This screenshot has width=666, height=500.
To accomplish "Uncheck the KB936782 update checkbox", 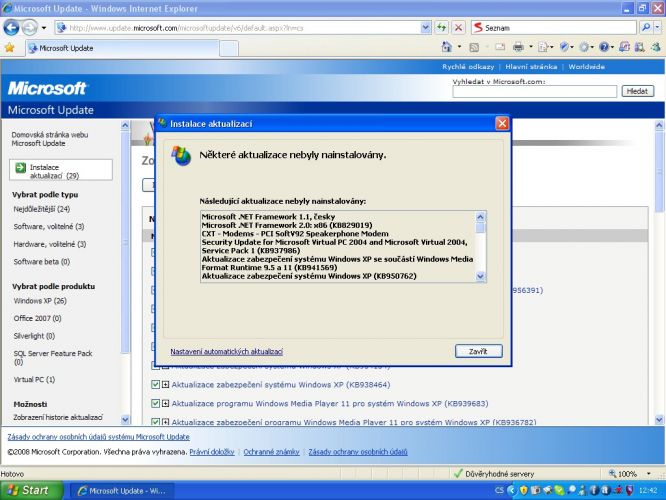I will click(155, 422).
